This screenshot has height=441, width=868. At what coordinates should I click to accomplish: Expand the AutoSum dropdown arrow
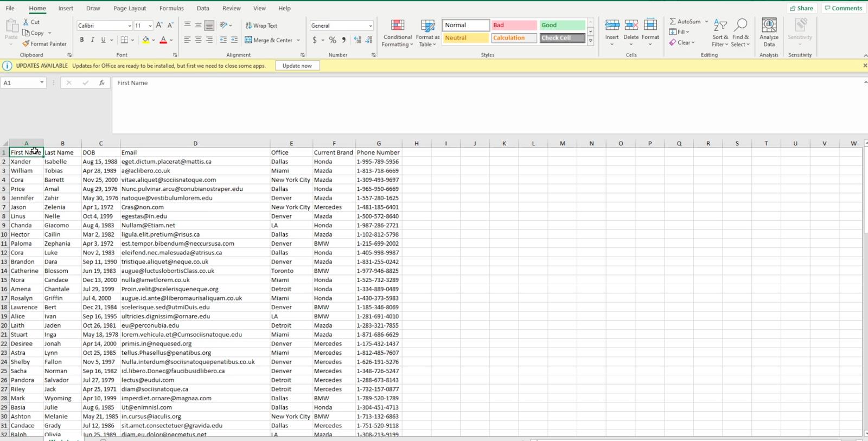pos(706,22)
